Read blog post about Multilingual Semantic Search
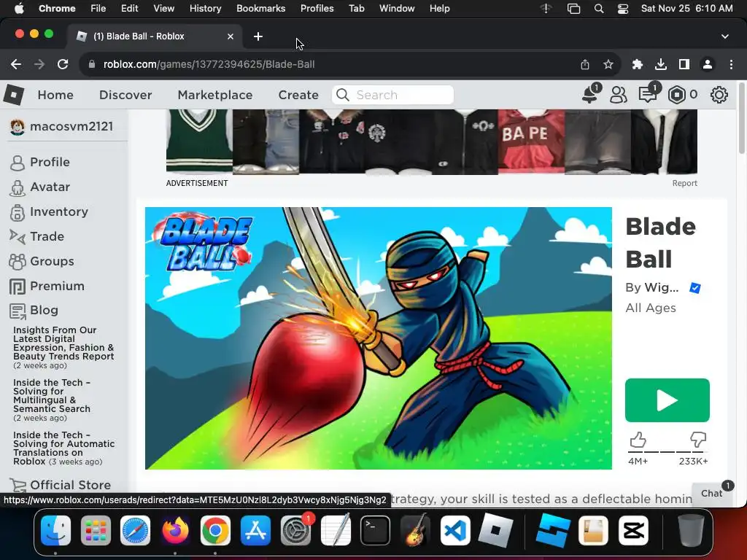This screenshot has height=560, width=747. (52, 396)
